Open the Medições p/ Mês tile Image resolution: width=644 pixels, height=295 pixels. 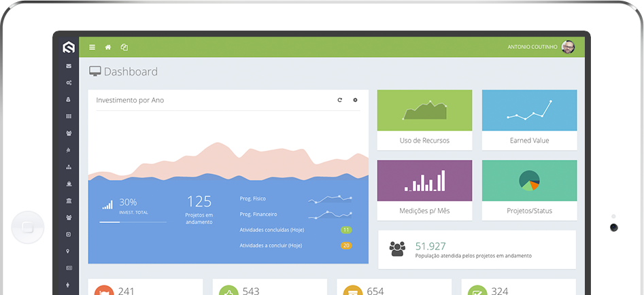[424, 190]
